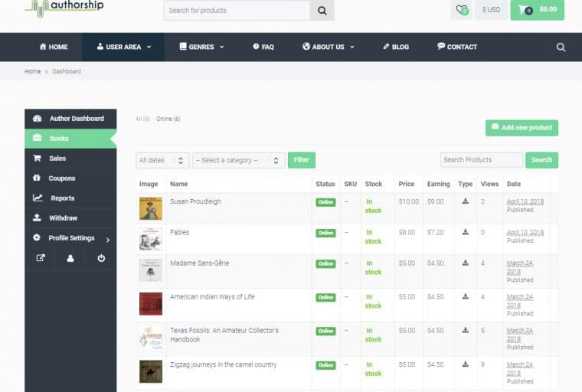Show All (6) products filter
The image size is (582, 392).
(142, 119)
